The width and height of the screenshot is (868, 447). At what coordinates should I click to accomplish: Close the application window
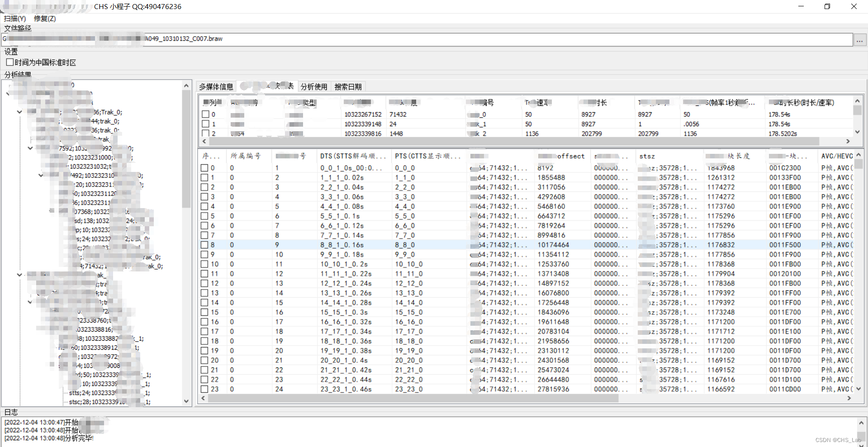854,6
